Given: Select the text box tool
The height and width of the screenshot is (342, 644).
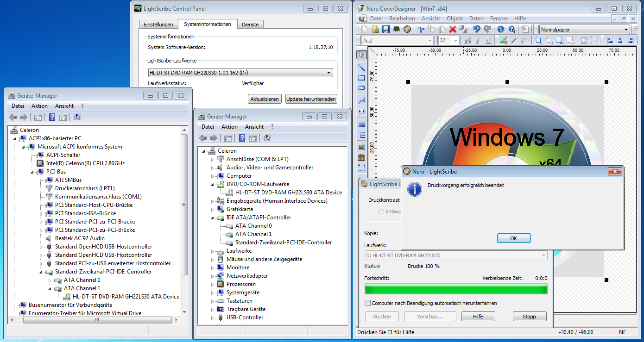Looking at the screenshot, I should coord(361,111).
